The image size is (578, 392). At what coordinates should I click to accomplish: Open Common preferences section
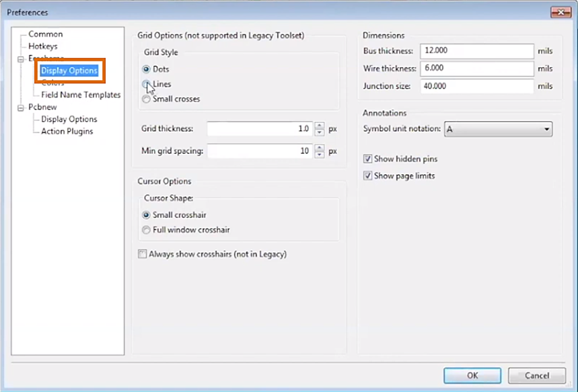pyautogui.click(x=45, y=34)
